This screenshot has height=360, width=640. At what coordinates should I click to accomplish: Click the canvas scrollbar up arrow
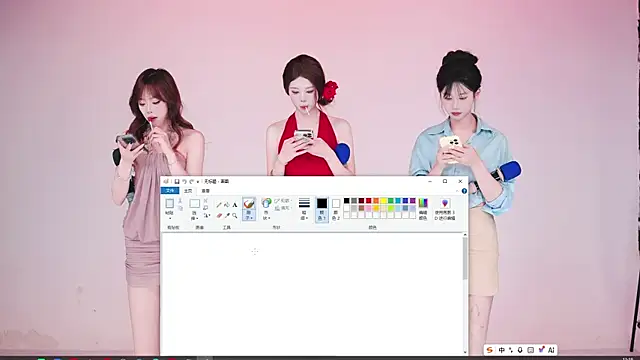pyautogui.click(x=465, y=236)
